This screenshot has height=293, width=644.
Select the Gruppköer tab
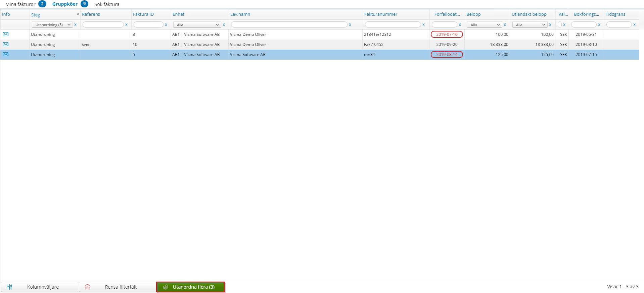[x=65, y=4]
